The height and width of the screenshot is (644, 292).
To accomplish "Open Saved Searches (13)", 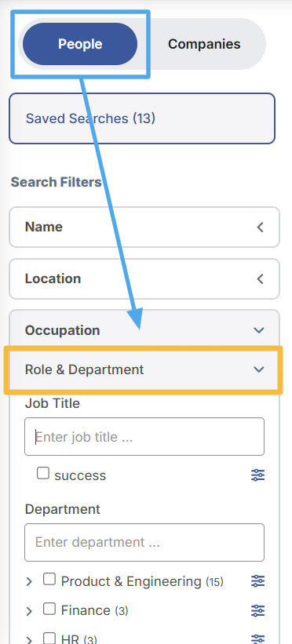I will [x=142, y=118].
